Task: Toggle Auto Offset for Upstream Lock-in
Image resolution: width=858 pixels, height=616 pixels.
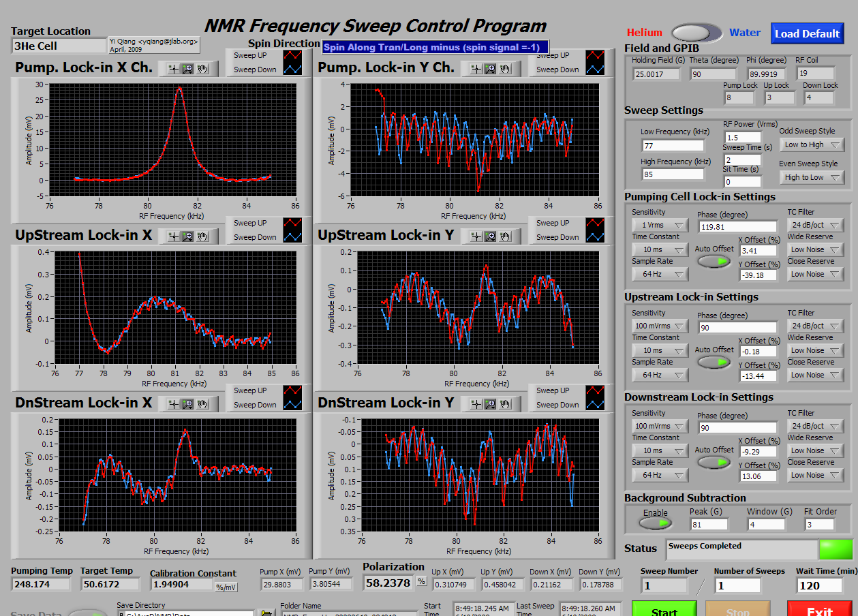Action: [714, 362]
